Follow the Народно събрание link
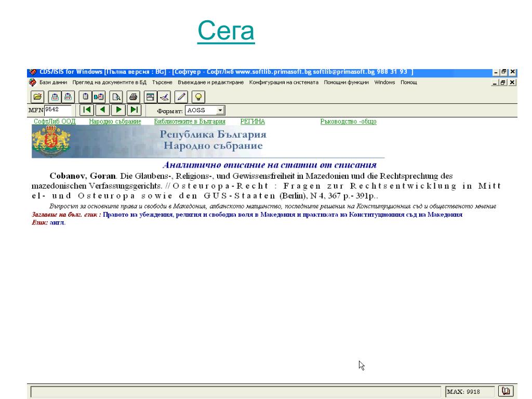Screen dimensions: 532x399 click(115, 122)
